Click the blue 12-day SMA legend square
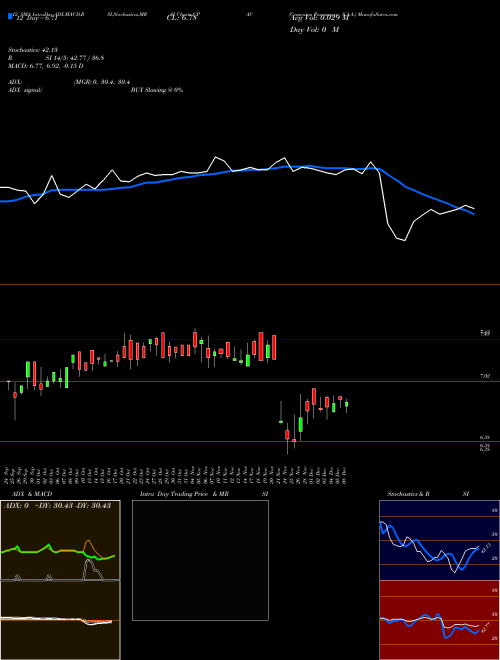Screen dimensions: 500x660 (10, 17)
